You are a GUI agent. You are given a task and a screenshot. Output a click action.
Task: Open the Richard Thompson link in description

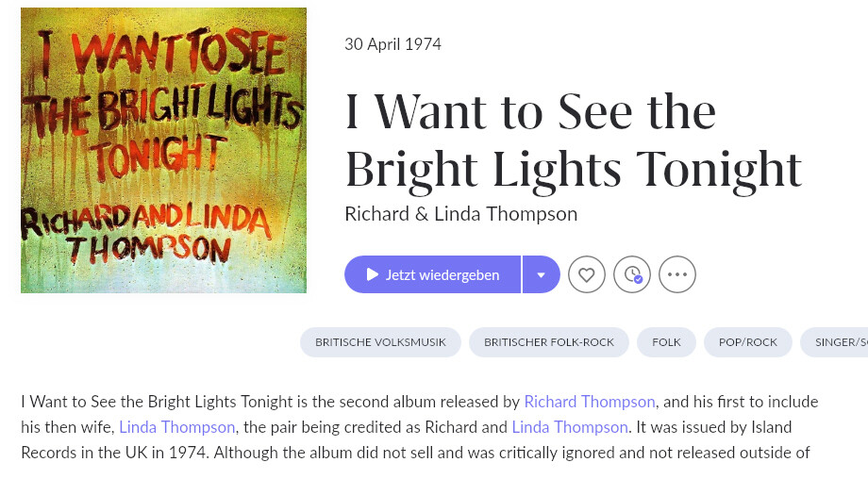pyautogui.click(x=590, y=402)
